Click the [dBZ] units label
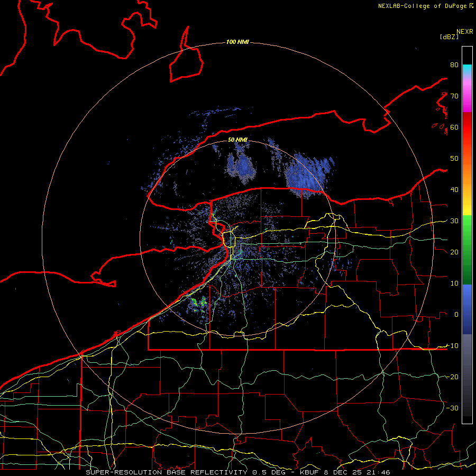The image size is (476, 476). tap(449, 37)
